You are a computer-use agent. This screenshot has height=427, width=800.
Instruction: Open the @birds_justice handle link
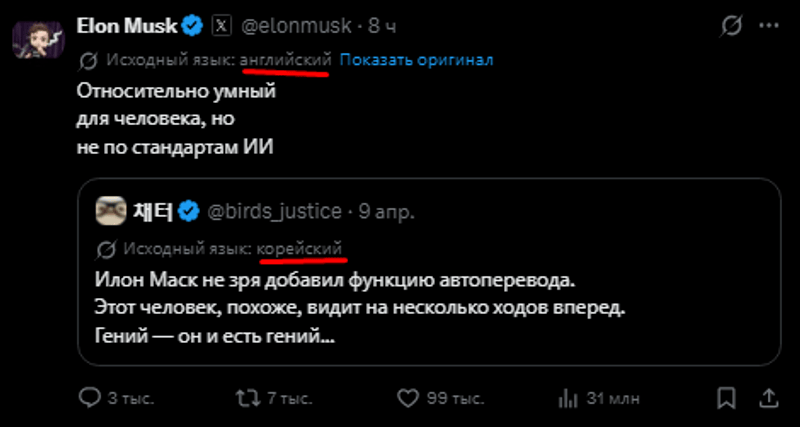tap(274, 211)
